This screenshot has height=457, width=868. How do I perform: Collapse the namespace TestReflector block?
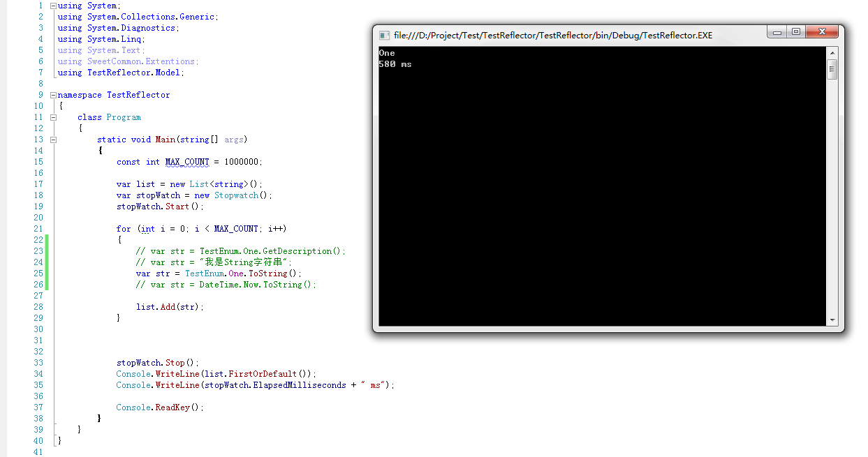click(x=53, y=95)
